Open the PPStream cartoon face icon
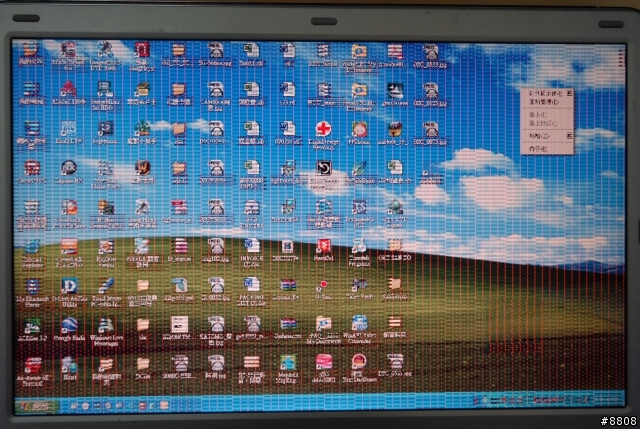 [359, 129]
